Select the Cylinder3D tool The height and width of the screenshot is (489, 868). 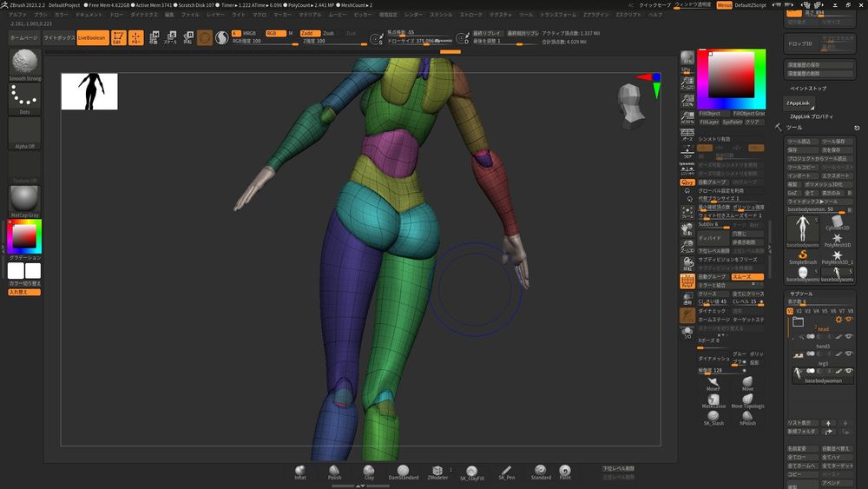point(837,223)
